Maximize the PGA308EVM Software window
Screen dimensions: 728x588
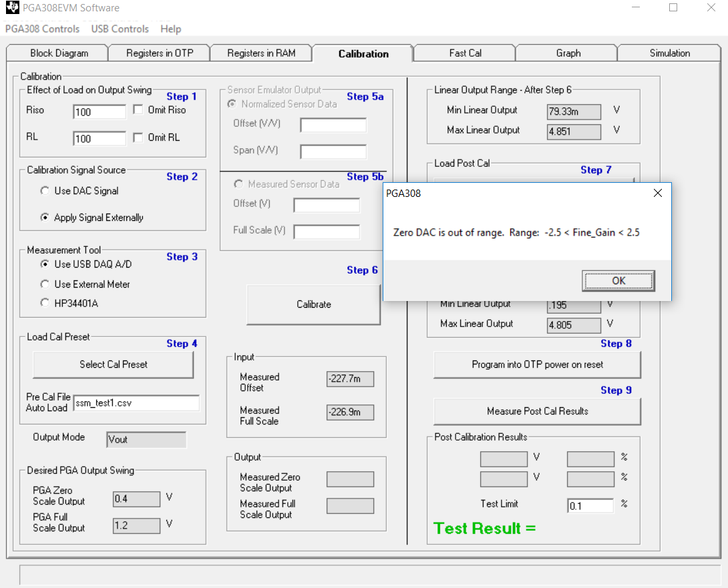click(673, 7)
